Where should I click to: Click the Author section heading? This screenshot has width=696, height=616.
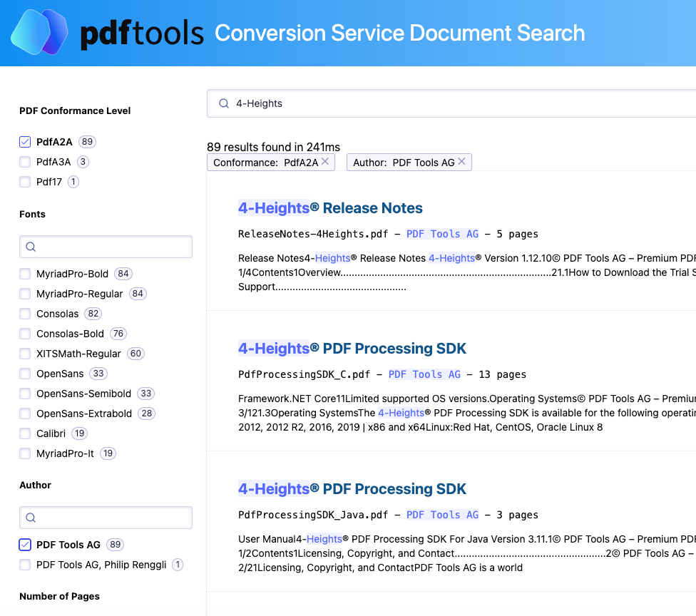[36, 485]
